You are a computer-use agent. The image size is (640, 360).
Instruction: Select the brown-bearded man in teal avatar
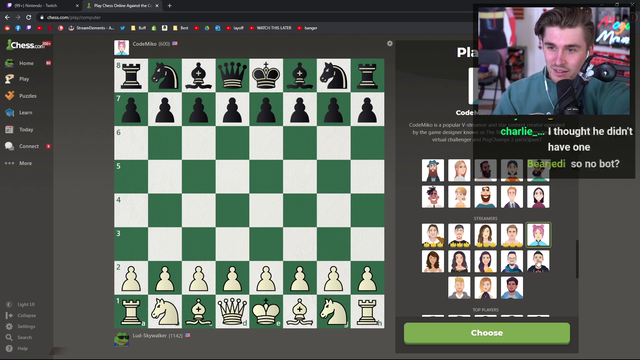tap(485, 197)
